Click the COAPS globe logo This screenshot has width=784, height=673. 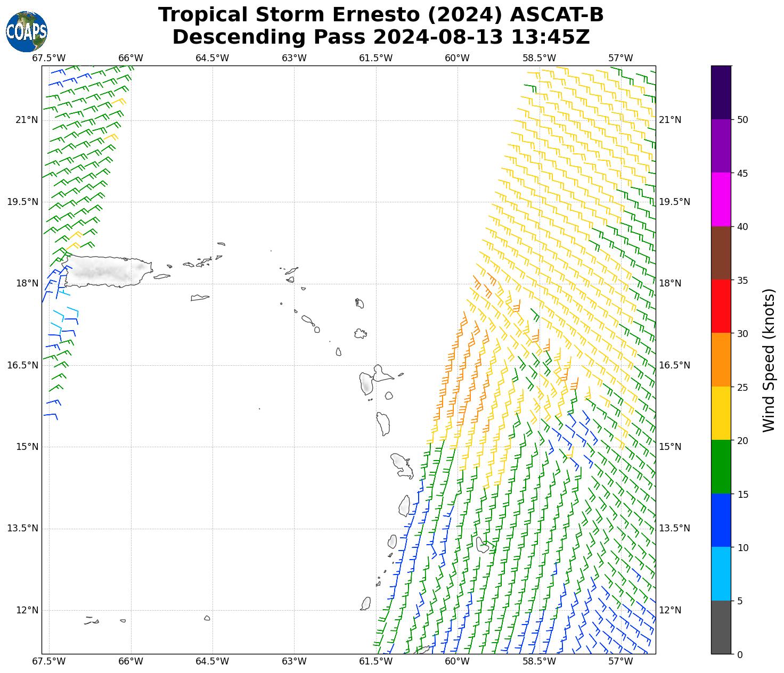tap(26, 31)
